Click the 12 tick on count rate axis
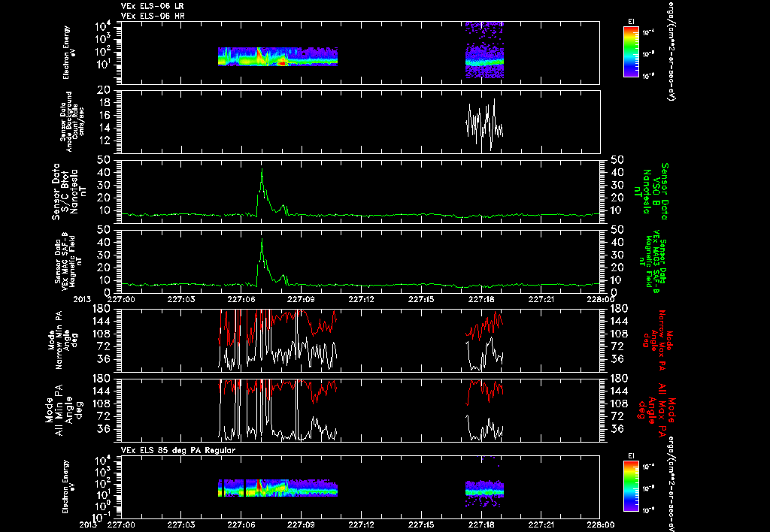This screenshot has height=532, width=770. point(103,141)
